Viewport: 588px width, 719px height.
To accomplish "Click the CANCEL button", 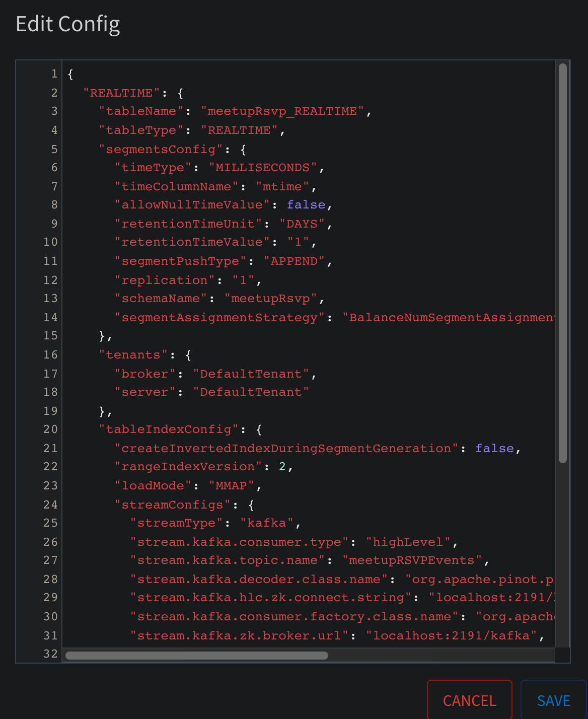I will click(469, 700).
